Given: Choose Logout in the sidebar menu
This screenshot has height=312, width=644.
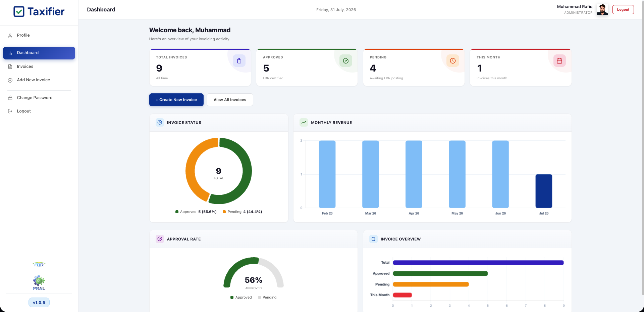Looking at the screenshot, I should 39,111.
